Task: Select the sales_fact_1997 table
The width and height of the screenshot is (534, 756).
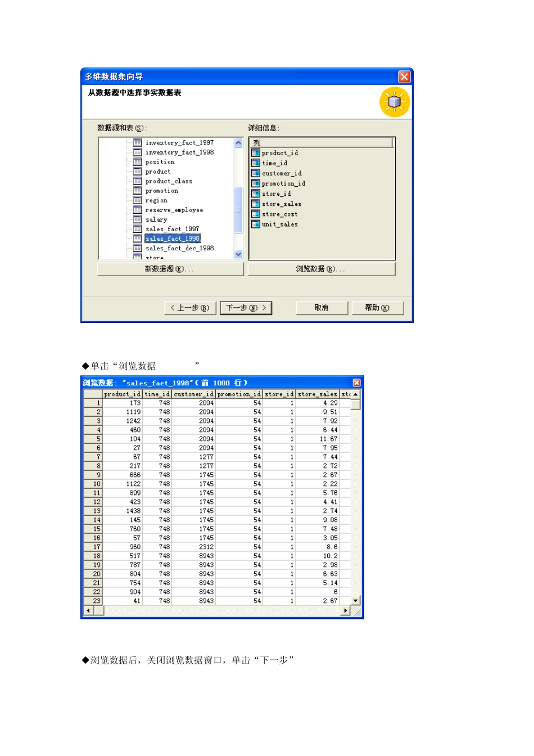Action: [x=172, y=229]
